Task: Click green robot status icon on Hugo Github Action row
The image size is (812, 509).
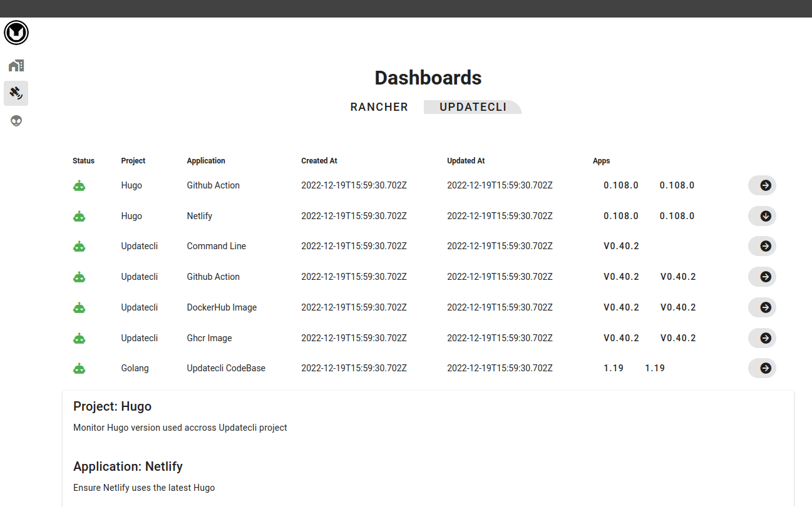Action: 79,185
